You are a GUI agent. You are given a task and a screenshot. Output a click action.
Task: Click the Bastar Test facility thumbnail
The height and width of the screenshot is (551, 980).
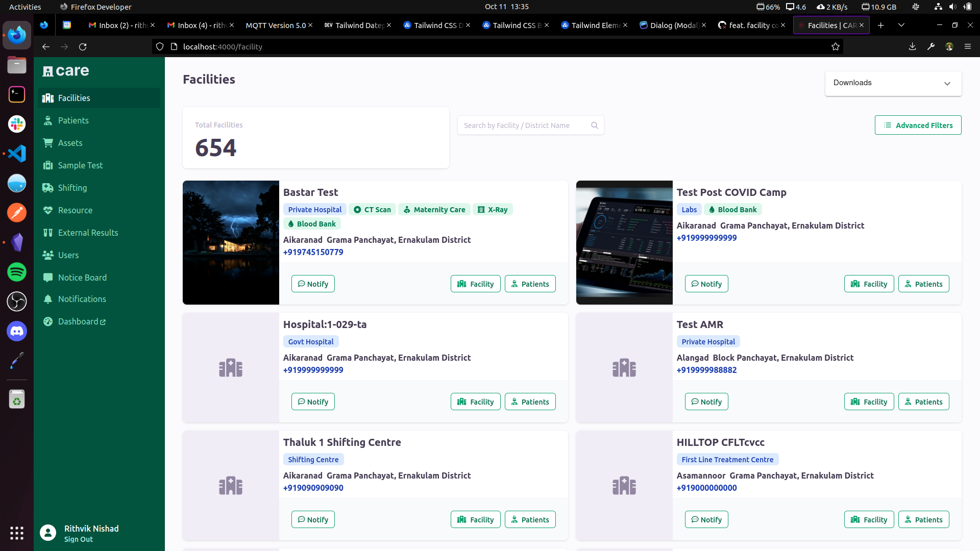(x=231, y=242)
